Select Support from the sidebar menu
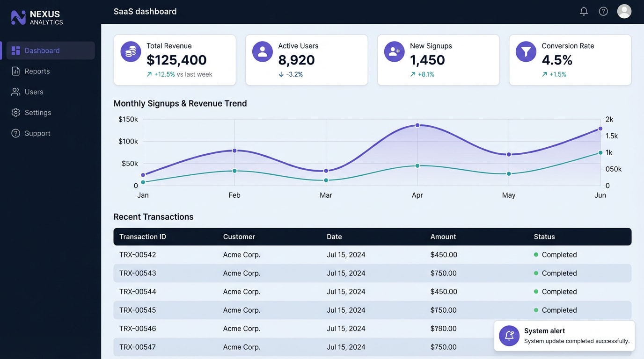This screenshot has height=359, width=644. click(37, 133)
